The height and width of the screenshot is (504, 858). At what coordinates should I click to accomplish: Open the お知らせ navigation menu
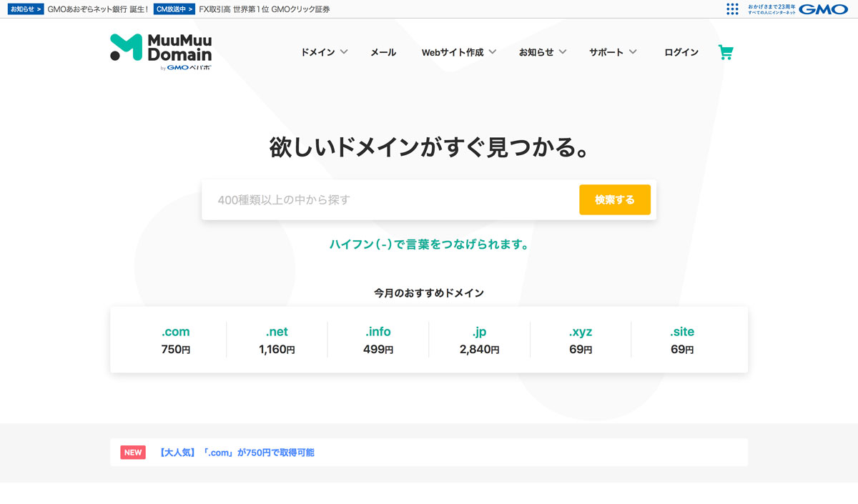[536, 52]
